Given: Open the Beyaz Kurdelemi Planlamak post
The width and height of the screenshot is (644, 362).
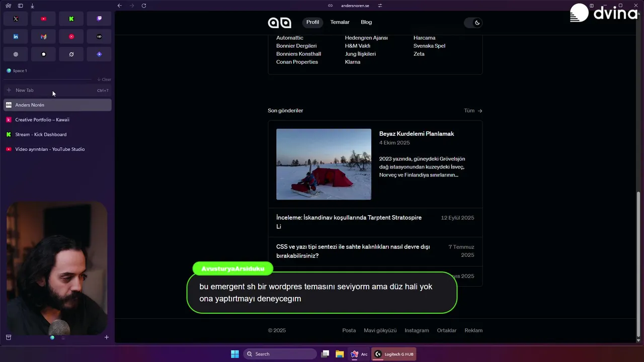Looking at the screenshot, I should tap(417, 134).
